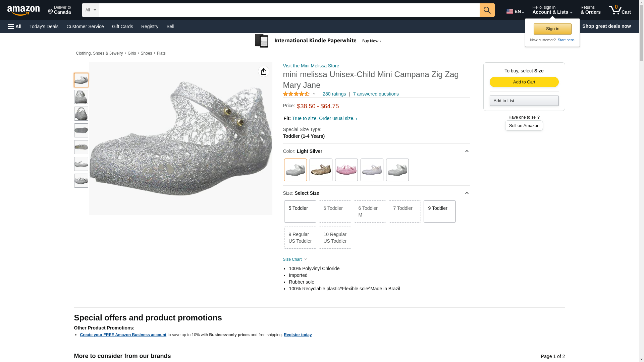Viewport: 644px width, 362px height.
Task: Select the pink color swatch
Action: pyautogui.click(x=346, y=170)
